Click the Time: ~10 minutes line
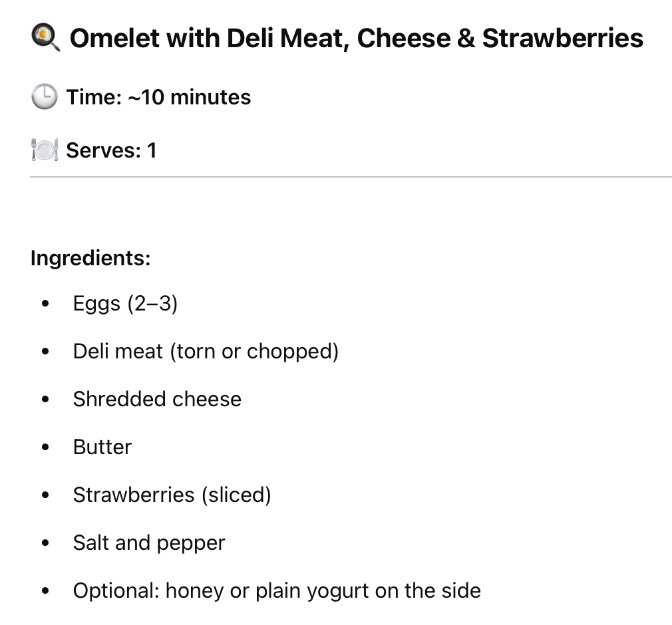 click(x=158, y=97)
